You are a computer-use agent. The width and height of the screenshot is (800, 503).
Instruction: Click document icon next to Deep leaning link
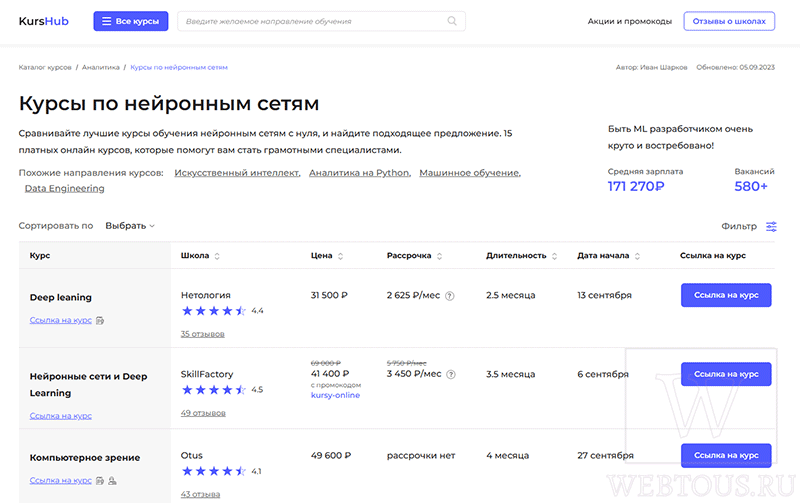[100, 320]
